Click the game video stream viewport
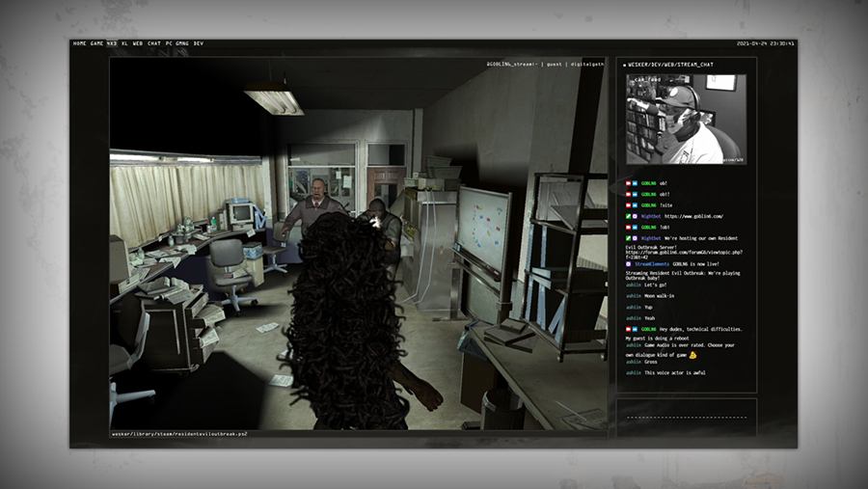 (359, 244)
